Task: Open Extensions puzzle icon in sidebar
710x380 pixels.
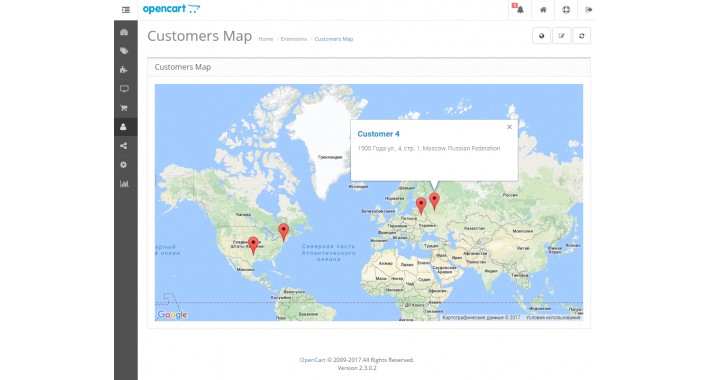Action: pos(124,70)
